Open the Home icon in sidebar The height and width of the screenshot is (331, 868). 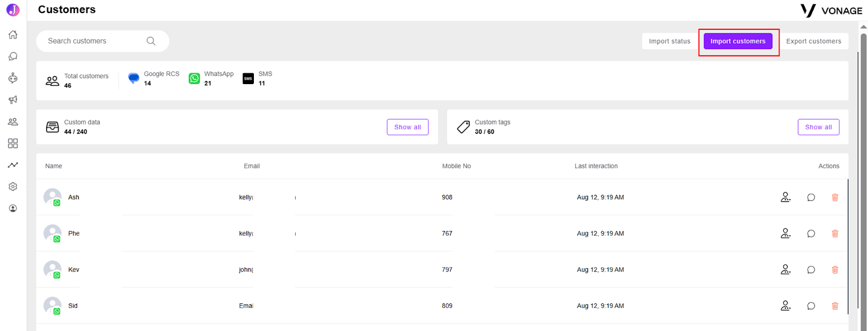point(13,35)
